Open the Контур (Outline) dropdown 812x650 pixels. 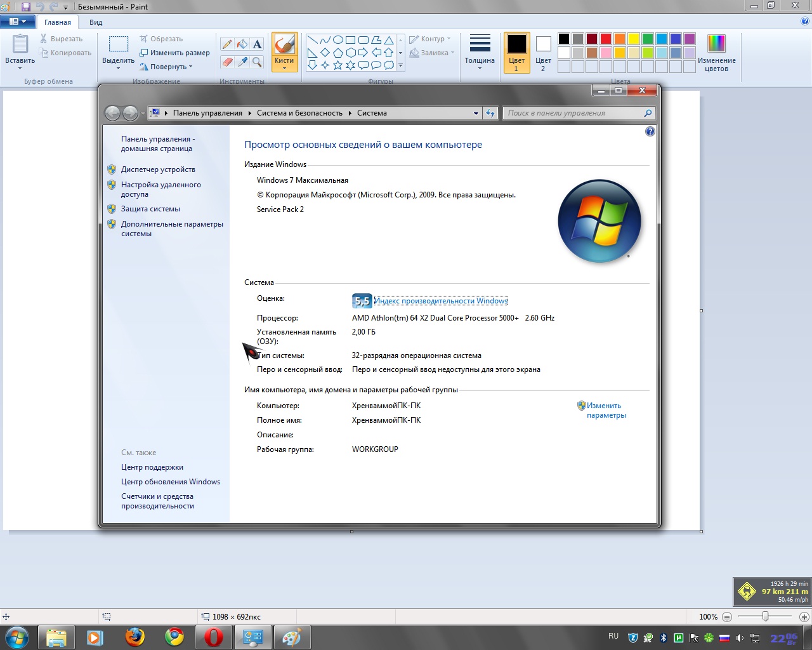point(431,39)
